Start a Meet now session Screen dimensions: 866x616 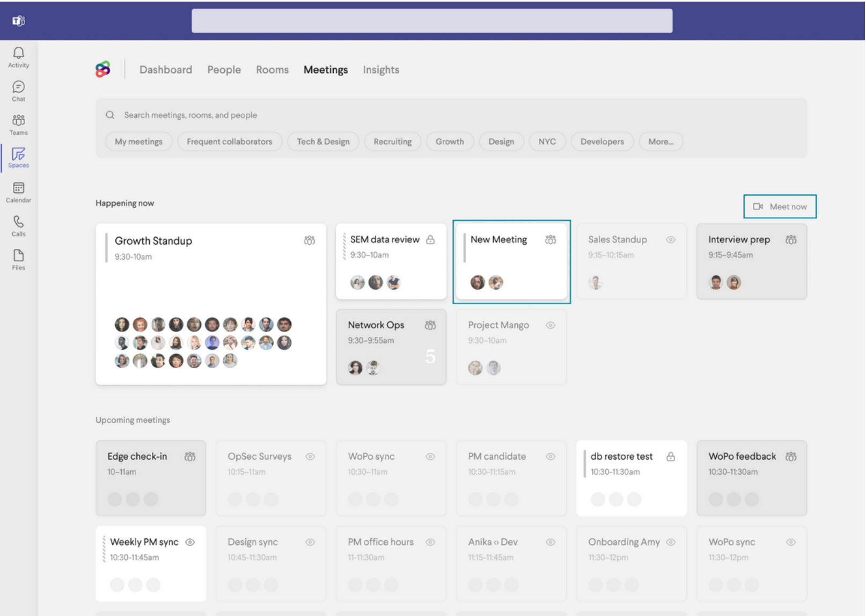tap(781, 206)
